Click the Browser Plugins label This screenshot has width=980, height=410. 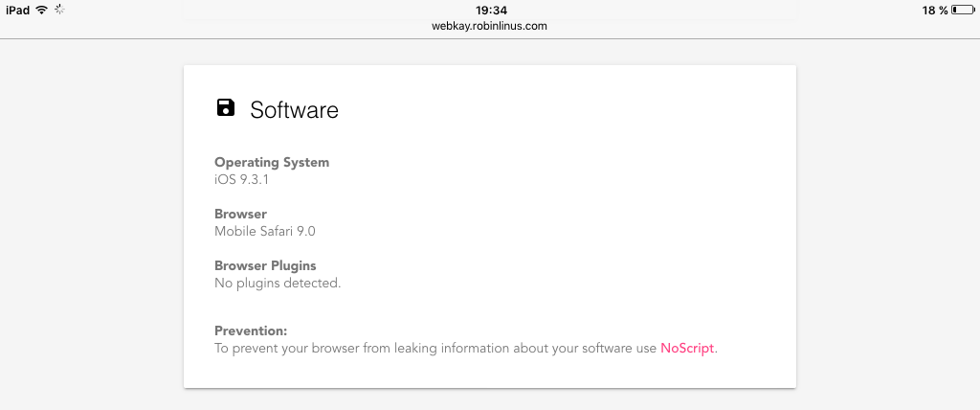point(265,266)
